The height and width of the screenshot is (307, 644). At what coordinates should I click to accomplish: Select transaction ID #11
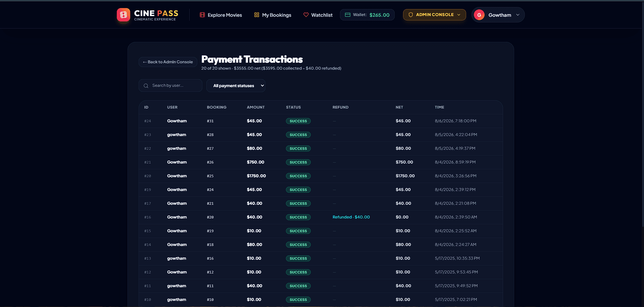148,286
